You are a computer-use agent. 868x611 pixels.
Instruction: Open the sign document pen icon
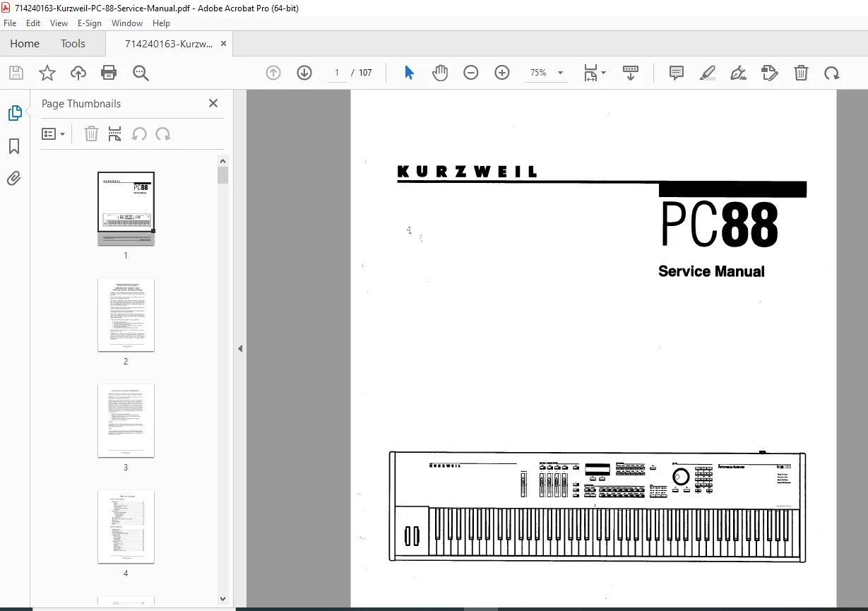coord(739,73)
